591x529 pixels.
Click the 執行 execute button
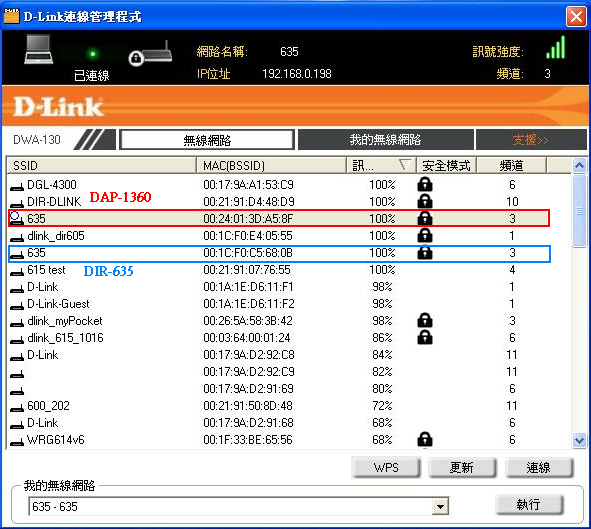pos(529,505)
